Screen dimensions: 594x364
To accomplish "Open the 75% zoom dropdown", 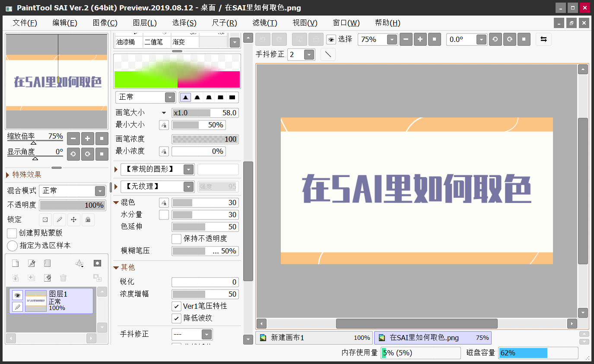I will (x=392, y=39).
